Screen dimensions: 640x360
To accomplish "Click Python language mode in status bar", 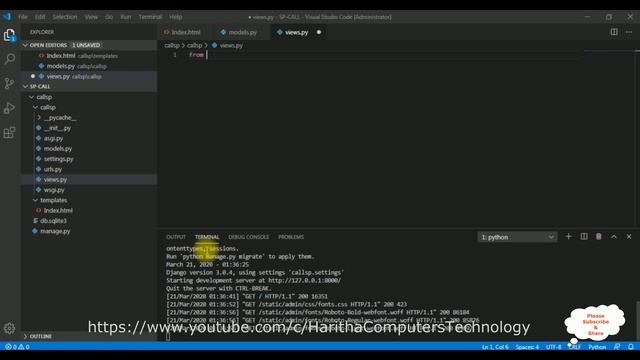I will [x=597, y=347].
